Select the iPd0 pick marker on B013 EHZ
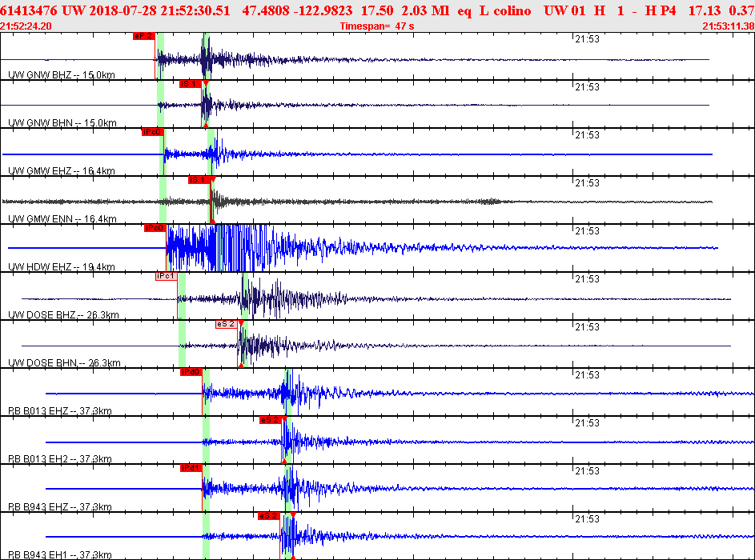Image resolution: width=755 pixels, height=560 pixels. (191, 372)
